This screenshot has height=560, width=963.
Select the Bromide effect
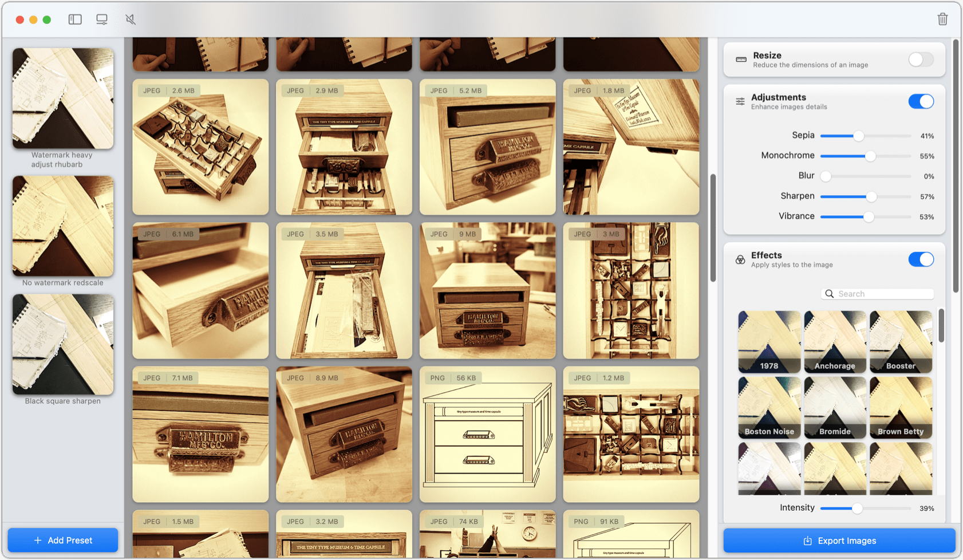coord(835,408)
